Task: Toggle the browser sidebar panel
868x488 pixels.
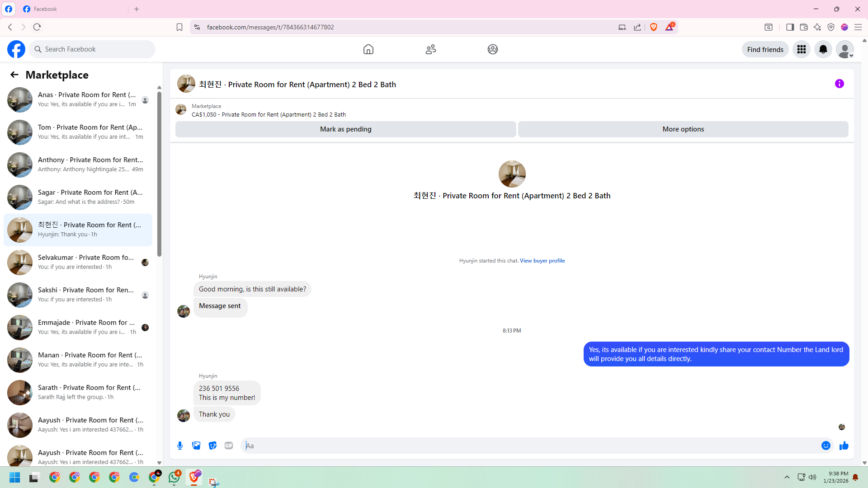Action: click(x=790, y=27)
